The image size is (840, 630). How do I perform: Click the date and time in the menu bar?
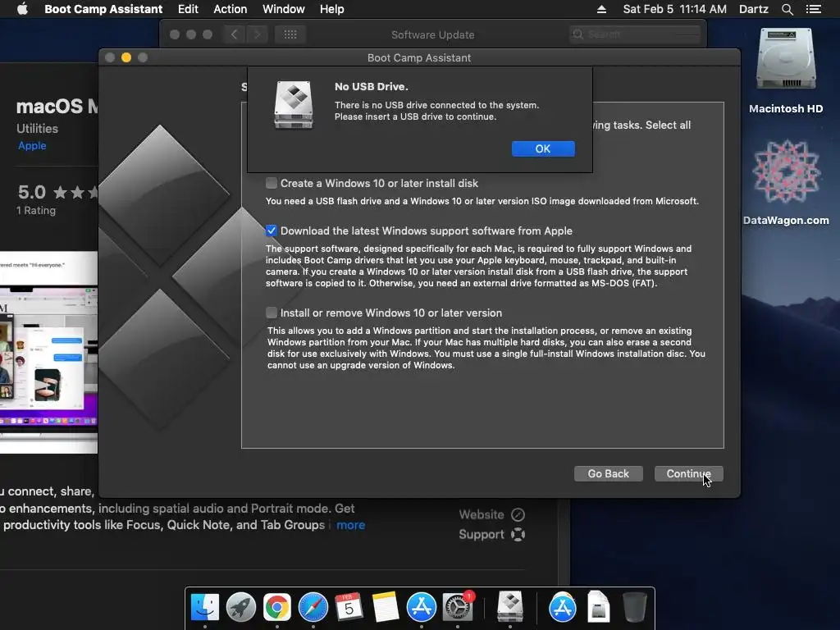click(674, 9)
